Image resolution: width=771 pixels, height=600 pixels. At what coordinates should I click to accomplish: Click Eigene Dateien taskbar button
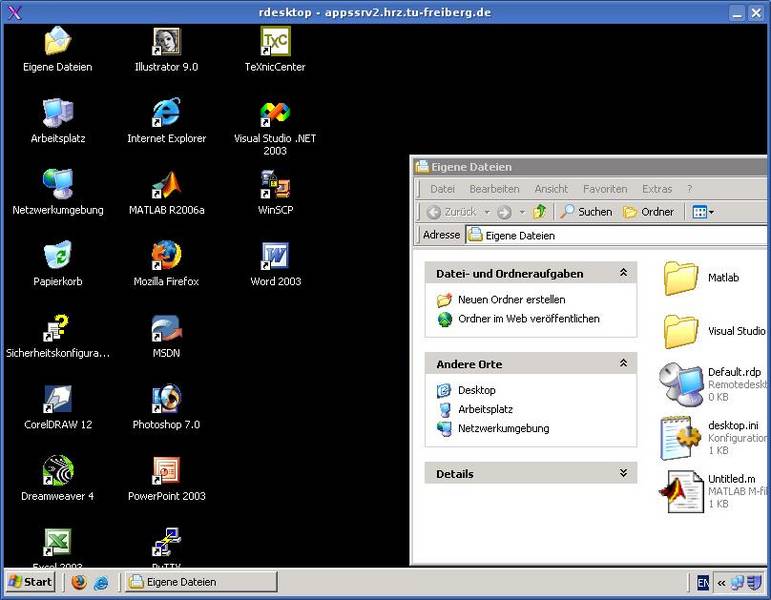click(x=201, y=582)
